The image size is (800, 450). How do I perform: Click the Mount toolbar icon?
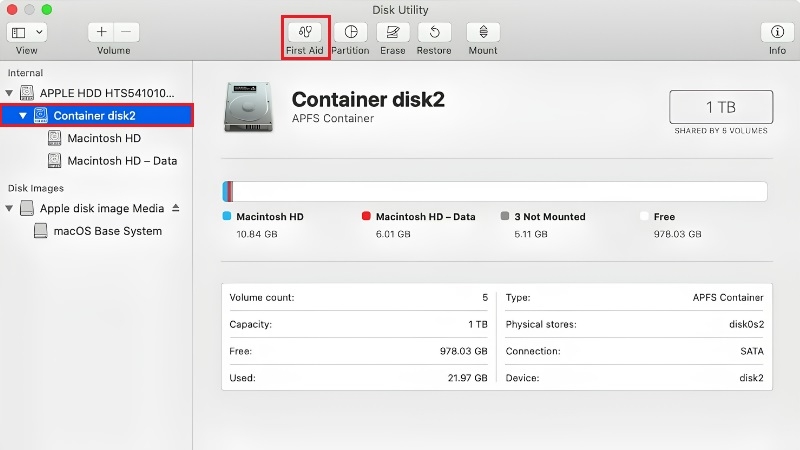[x=483, y=32]
